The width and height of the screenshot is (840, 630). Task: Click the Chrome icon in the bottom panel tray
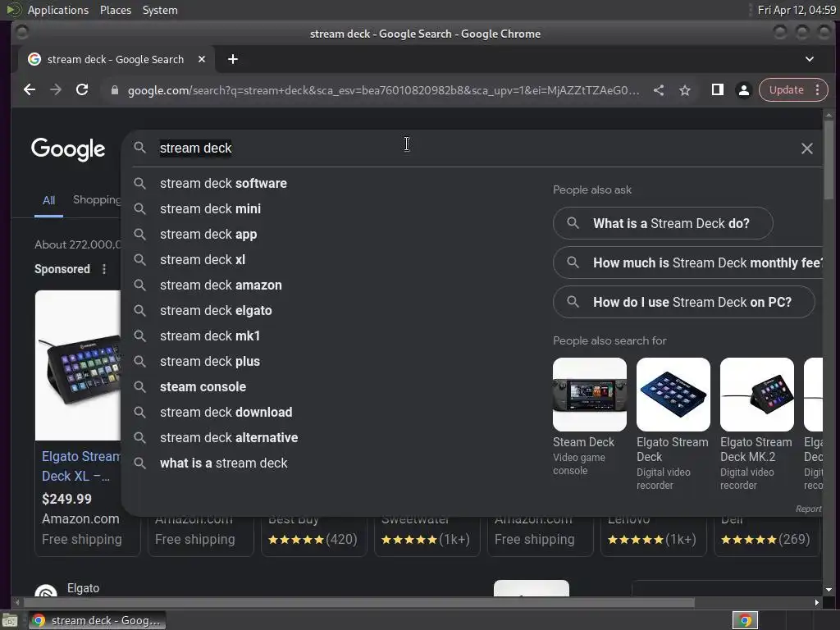(x=745, y=620)
